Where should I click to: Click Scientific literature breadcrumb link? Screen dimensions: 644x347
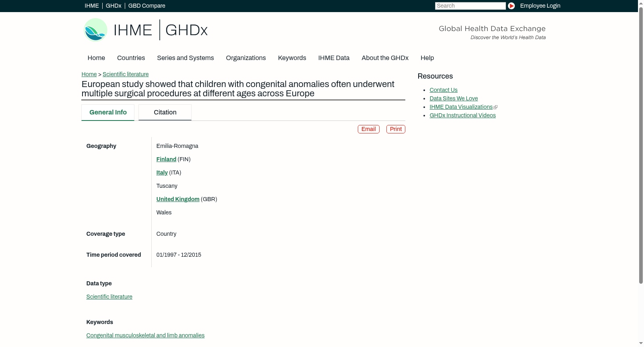(x=126, y=74)
